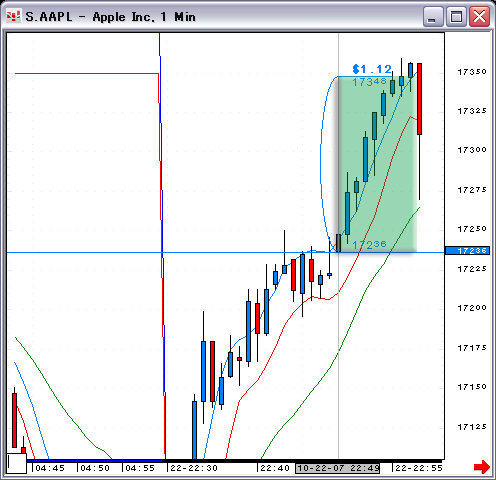Viewport: 496px width, 480px height.
Task: Click the green shaded measurement rectangle
Action: coord(378,164)
